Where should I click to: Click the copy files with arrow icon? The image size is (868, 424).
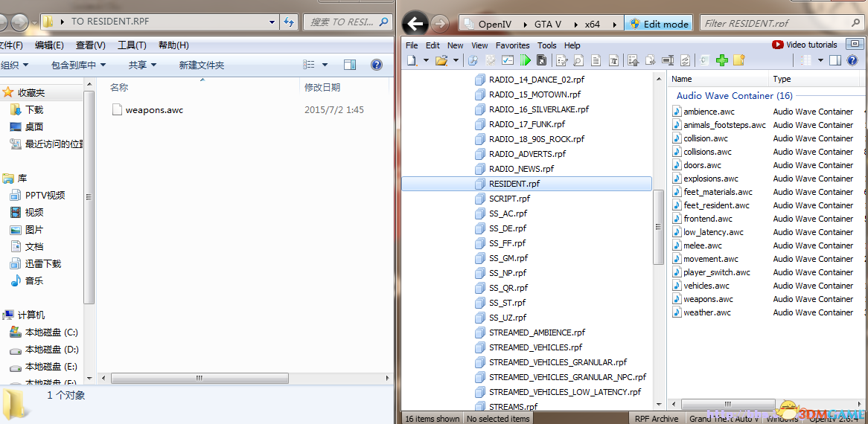point(651,60)
